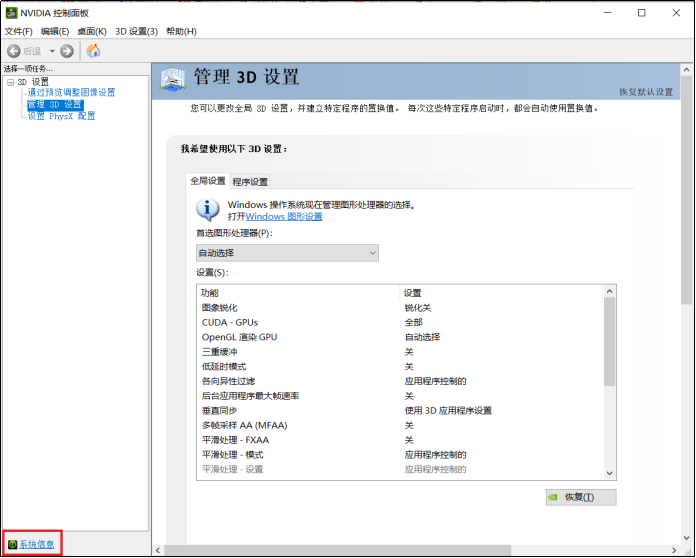Collapse the 3D 设置 tree node
Viewport: 696px width, 558px height.
[x=11, y=82]
